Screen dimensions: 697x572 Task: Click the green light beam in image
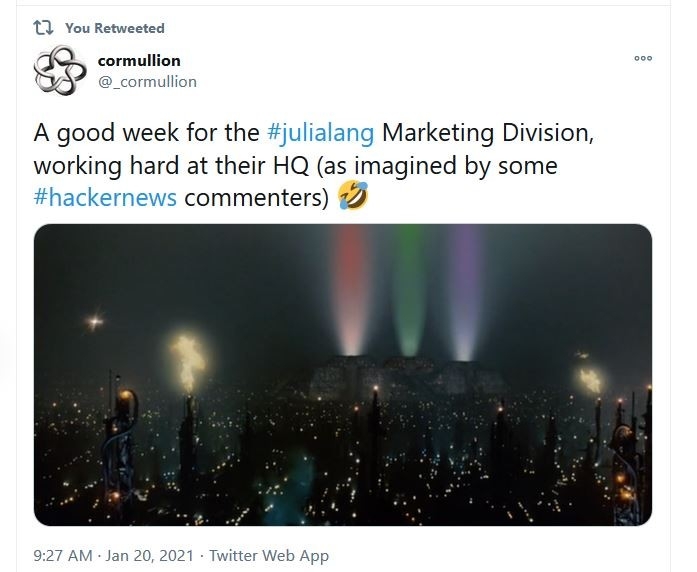click(x=409, y=289)
